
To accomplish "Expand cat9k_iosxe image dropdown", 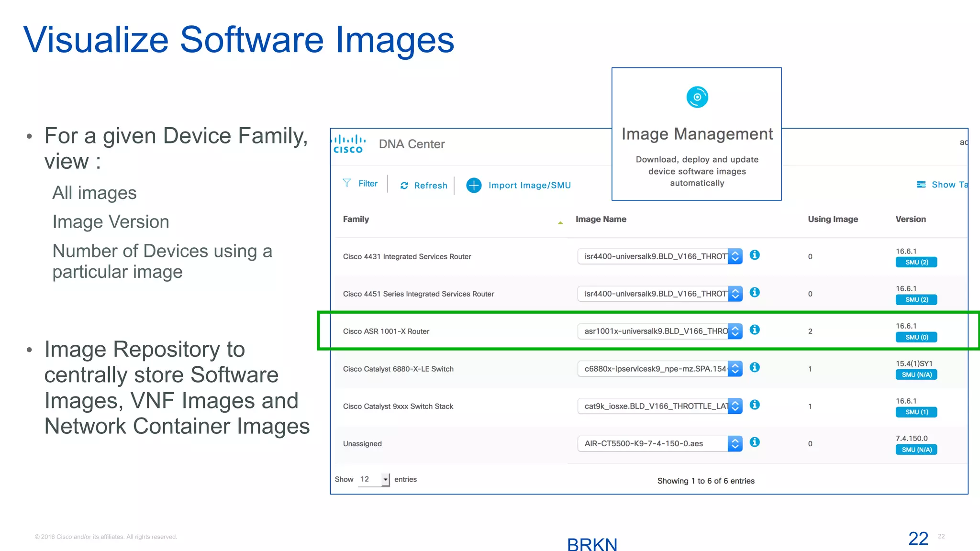I will (735, 406).
